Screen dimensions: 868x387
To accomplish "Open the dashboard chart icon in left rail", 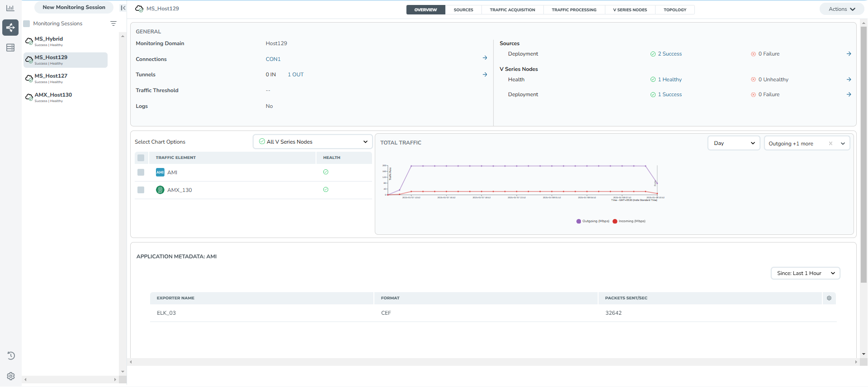I will tap(10, 8).
